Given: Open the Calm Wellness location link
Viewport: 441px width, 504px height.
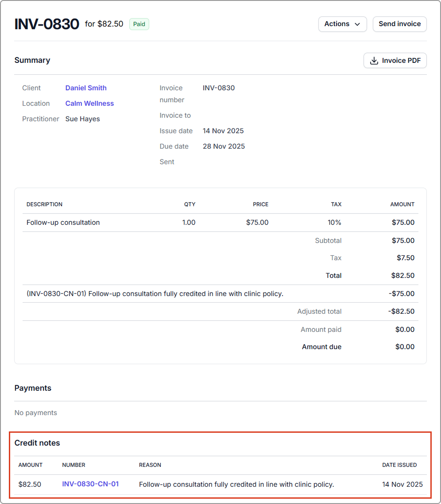Looking at the screenshot, I should coord(89,104).
